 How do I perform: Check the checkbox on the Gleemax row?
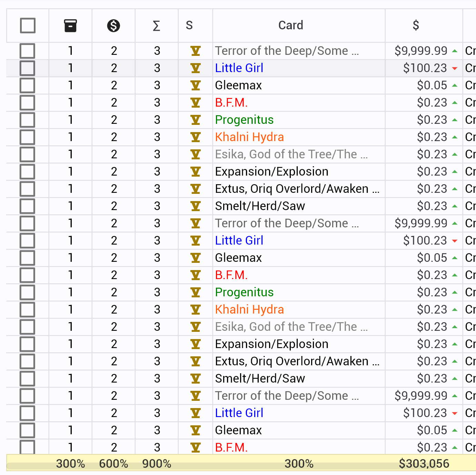click(x=28, y=85)
